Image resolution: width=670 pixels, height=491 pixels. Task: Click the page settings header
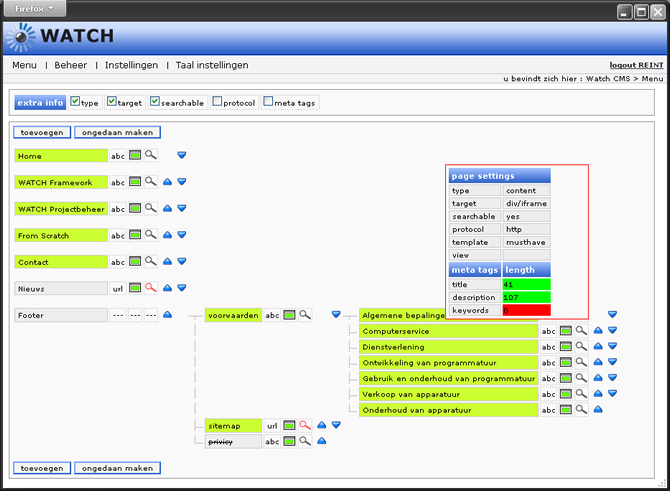click(x=500, y=176)
